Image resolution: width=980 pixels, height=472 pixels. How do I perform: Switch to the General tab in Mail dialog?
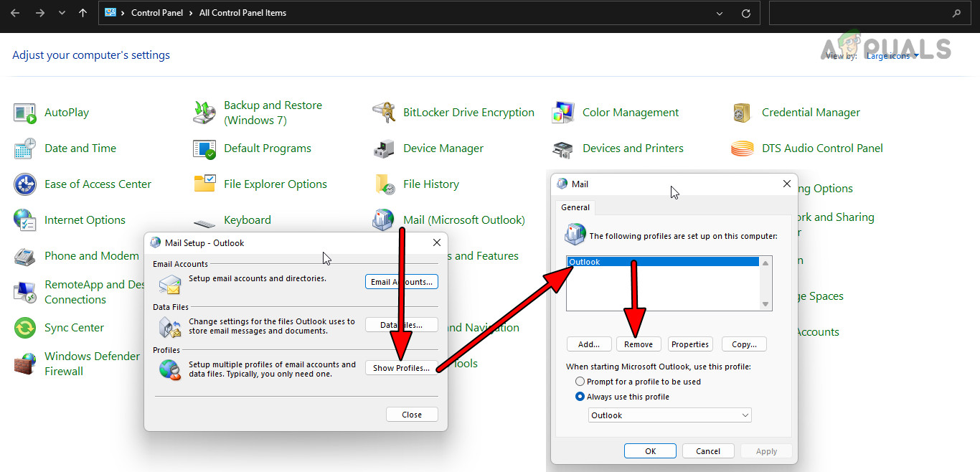pyautogui.click(x=575, y=207)
